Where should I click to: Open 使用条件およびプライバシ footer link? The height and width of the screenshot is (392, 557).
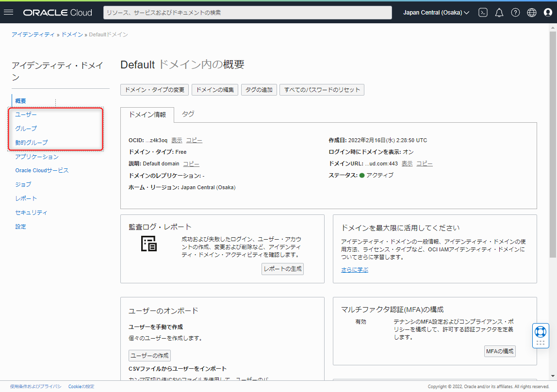coord(35,386)
